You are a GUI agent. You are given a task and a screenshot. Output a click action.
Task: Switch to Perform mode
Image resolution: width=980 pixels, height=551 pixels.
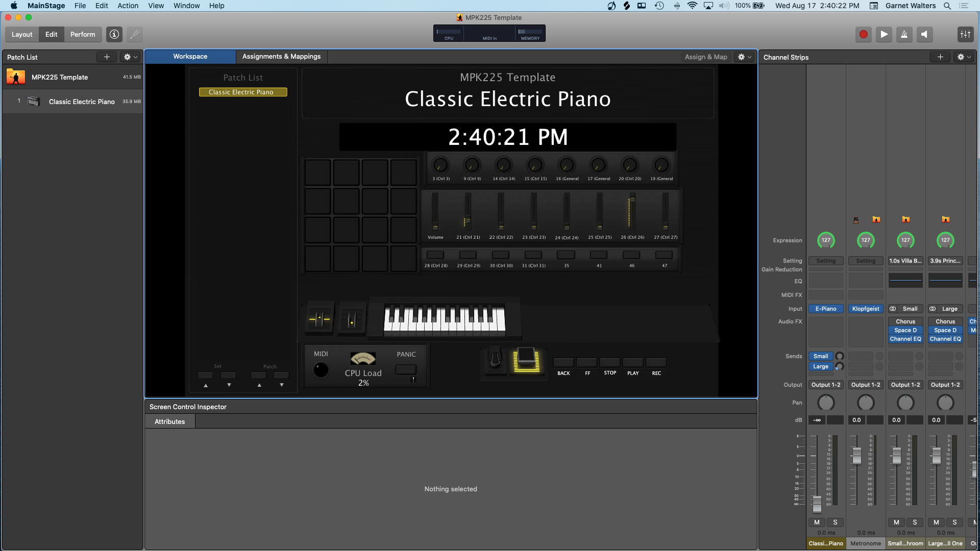pyautogui.click(x=83, y=34)
